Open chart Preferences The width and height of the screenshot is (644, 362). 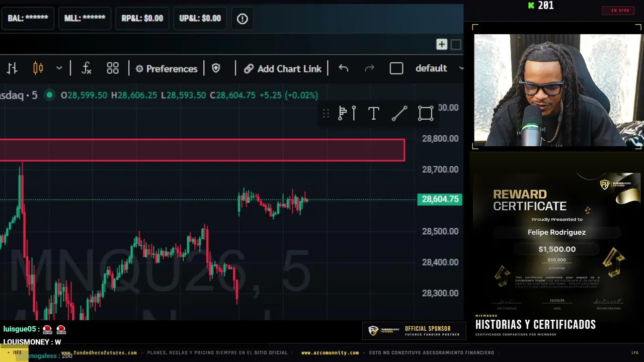click(x=167, y=69)
